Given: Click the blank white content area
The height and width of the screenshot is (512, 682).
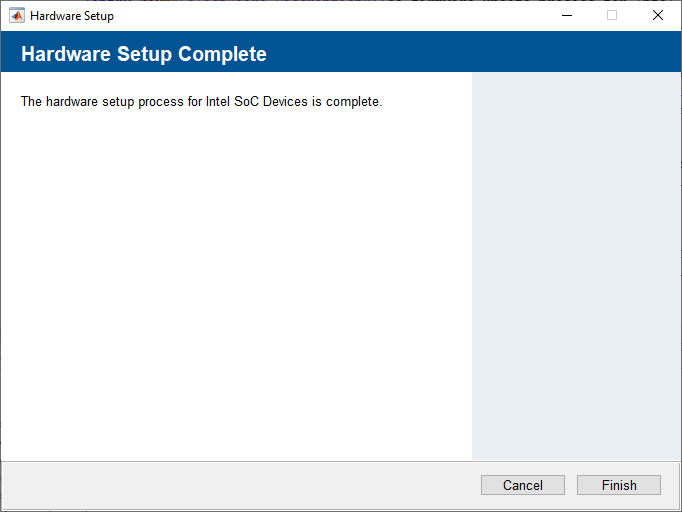Looking at the screenshot, I should tap(235, 290).
